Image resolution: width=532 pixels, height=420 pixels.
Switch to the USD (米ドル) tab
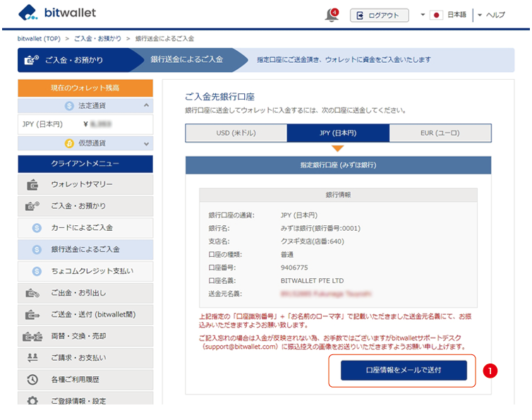click(x=236, y=133)
